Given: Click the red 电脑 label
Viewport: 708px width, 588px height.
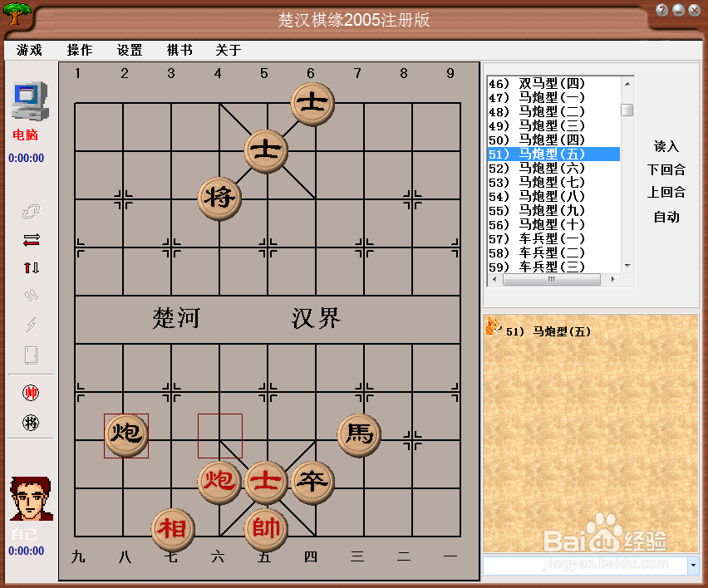Looking at the screenshot, I should (26, 135).
